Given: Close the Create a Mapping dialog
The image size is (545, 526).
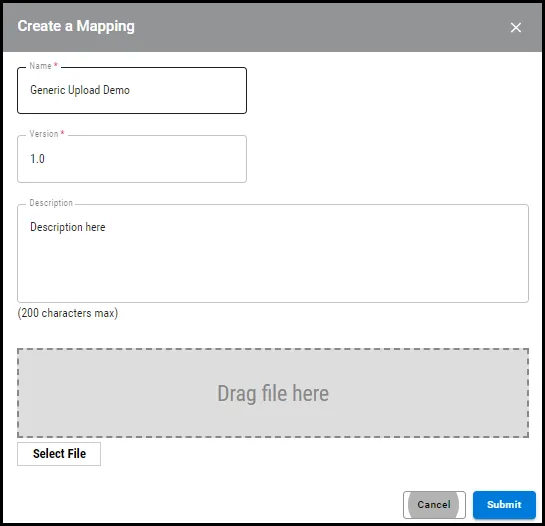Looking at the screenshot, I should click(515, 27).
